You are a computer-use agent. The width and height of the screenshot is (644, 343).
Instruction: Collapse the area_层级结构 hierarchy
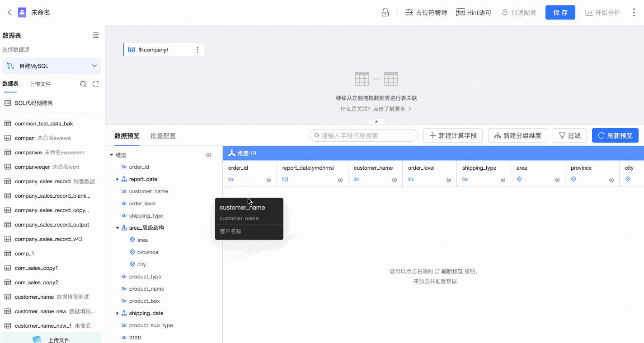click(x=118, y=228)
